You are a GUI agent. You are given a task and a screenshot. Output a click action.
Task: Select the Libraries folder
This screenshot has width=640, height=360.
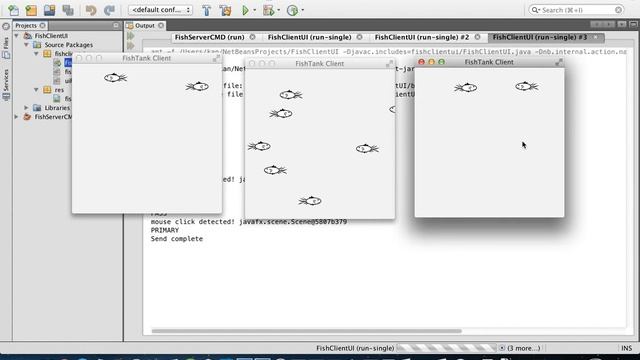pos(57,108)
